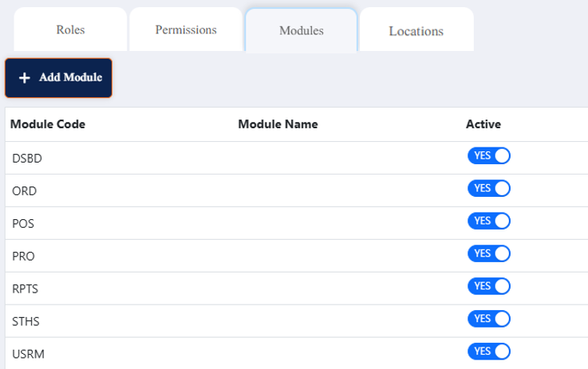Select the DSBD module code cell
The image size is (588, 369).
point(27,159)
